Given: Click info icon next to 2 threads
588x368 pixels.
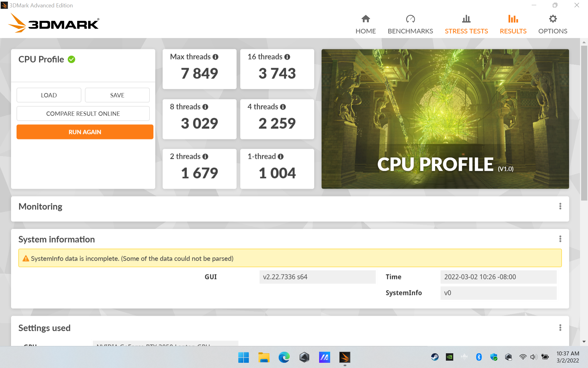Looking at the screenshot, I should click(x=205, y=156).
